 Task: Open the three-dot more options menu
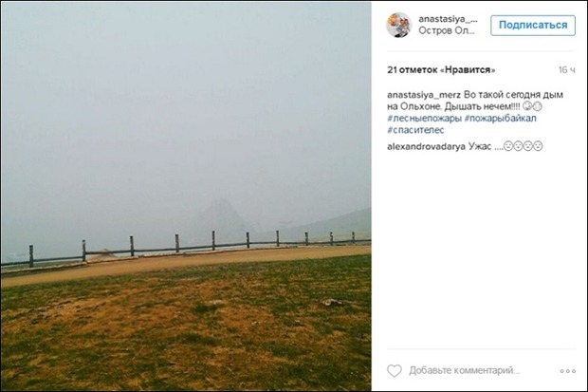[568, 371]
